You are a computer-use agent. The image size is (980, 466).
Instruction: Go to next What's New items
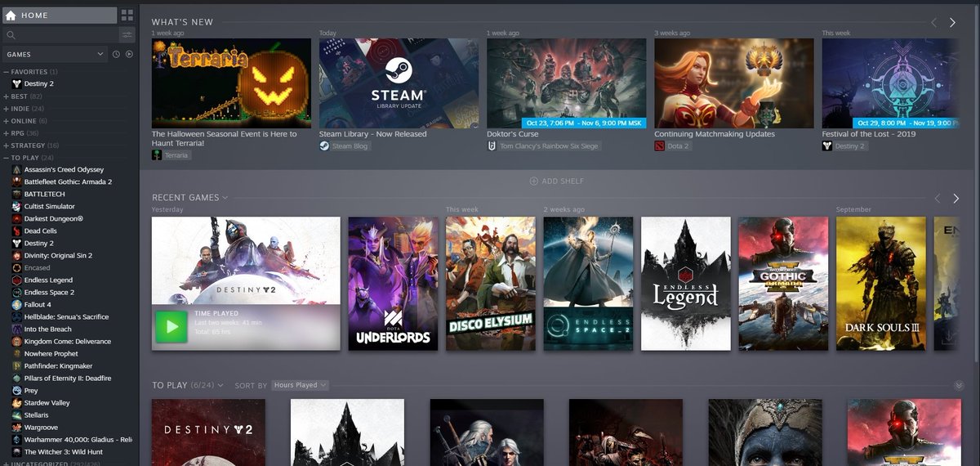pyautogui.click(x=952, y=23)
